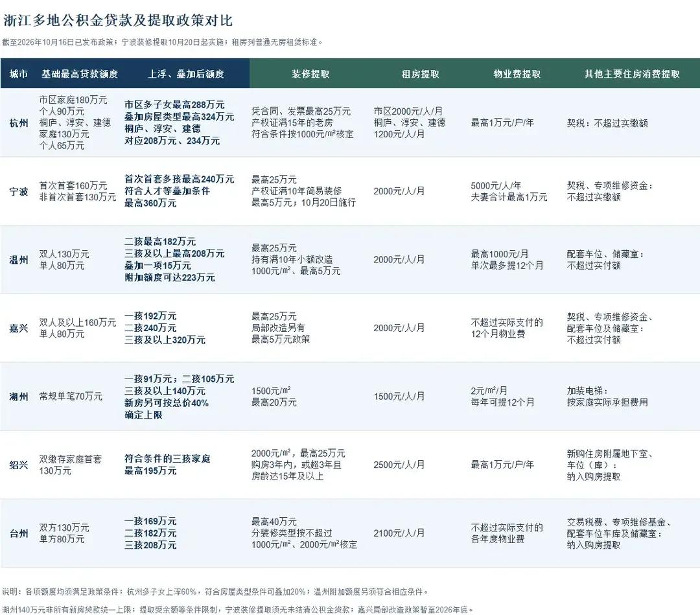Image resolution: width=700 pixels, height=615 pixels.
Task: Click 最高20万元 in Huzhou row
Action: coord(274,402)
